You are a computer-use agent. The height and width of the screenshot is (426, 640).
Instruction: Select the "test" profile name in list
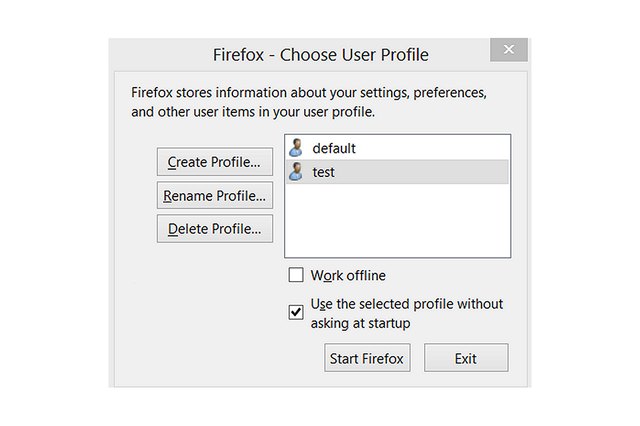click(323, 172)
